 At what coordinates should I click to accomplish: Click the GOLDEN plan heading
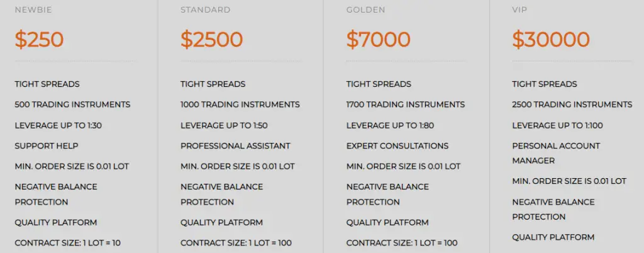(365, 10)
